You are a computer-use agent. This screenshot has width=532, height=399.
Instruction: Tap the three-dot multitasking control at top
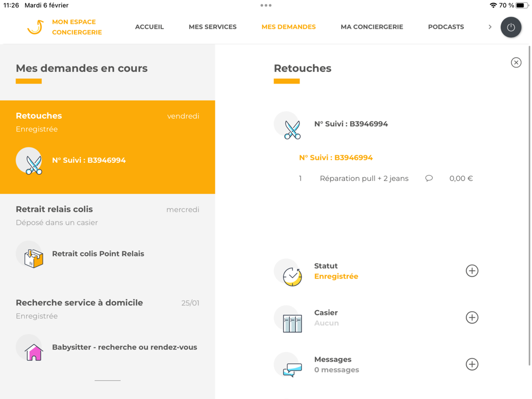[266, 5]
